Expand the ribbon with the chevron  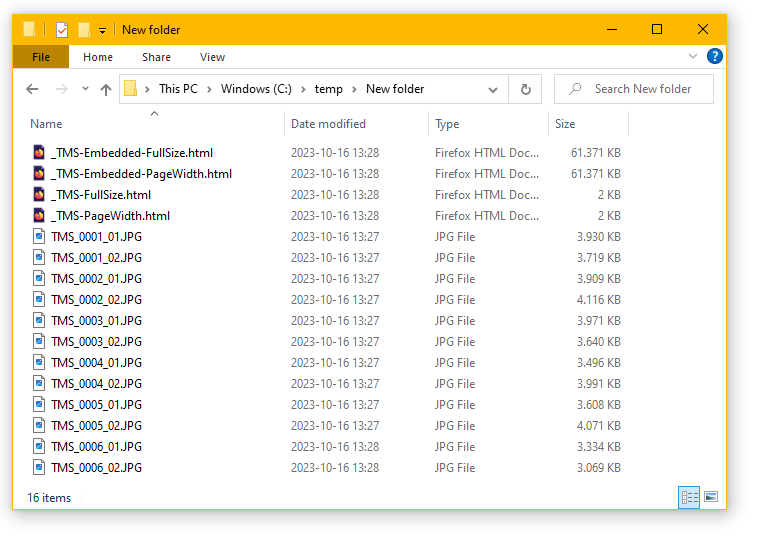[x=693, y=56]
